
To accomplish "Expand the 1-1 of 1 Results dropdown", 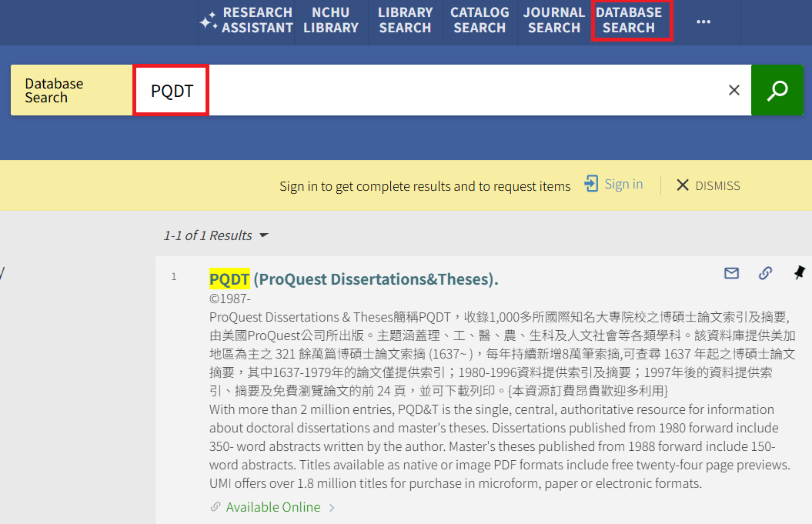I will (x=216, y=235).
